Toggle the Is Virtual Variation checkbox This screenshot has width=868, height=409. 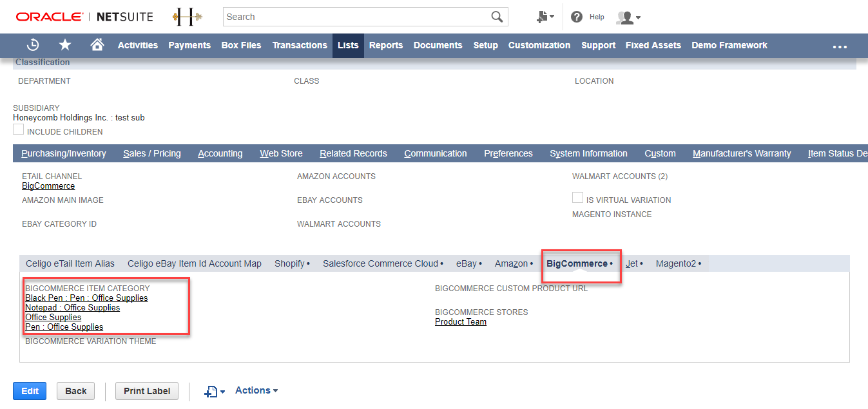pyautogui.click(x=578, y=198)
